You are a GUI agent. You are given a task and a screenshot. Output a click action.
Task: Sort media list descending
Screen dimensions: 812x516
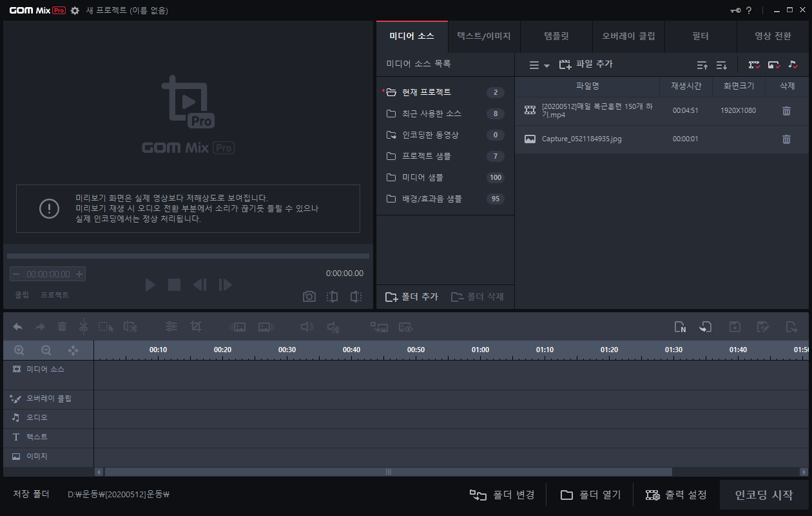click(722, 64)
